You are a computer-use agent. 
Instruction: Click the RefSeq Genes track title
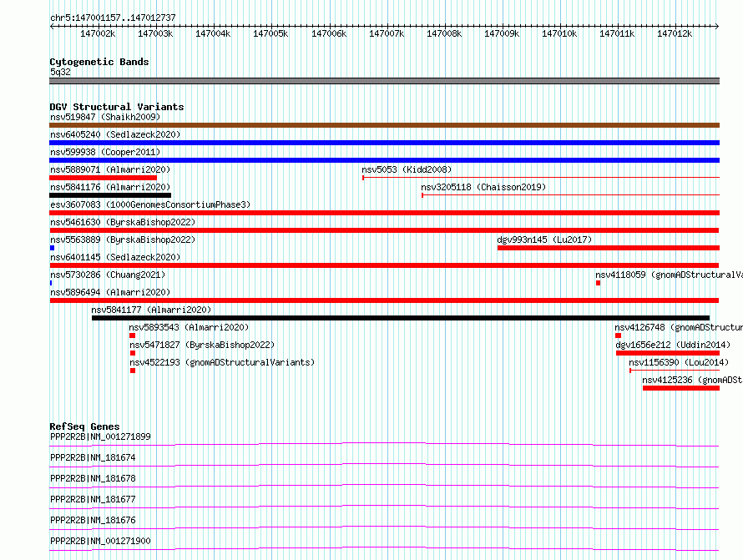coord(84,426)
